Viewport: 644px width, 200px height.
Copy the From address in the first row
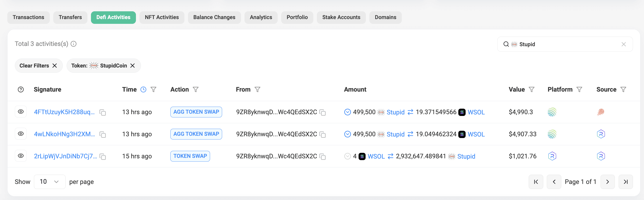pyautogui.click(x=322, y=112)
